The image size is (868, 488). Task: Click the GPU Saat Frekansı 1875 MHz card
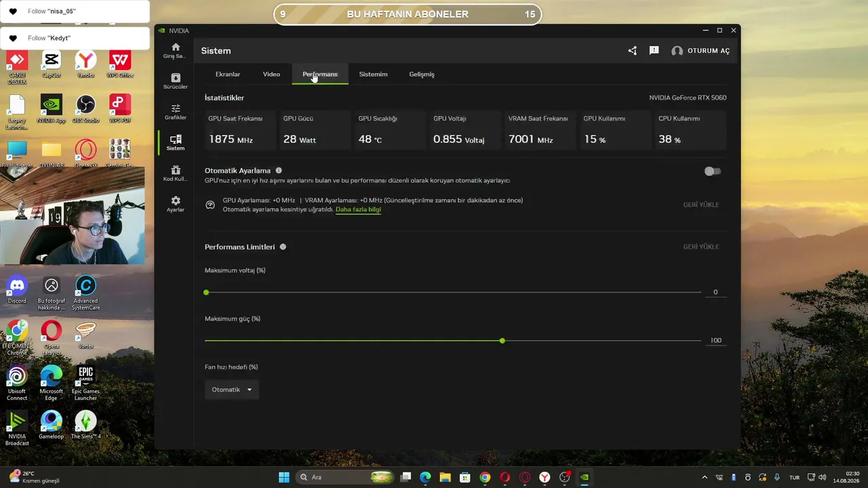pos(240,129)
